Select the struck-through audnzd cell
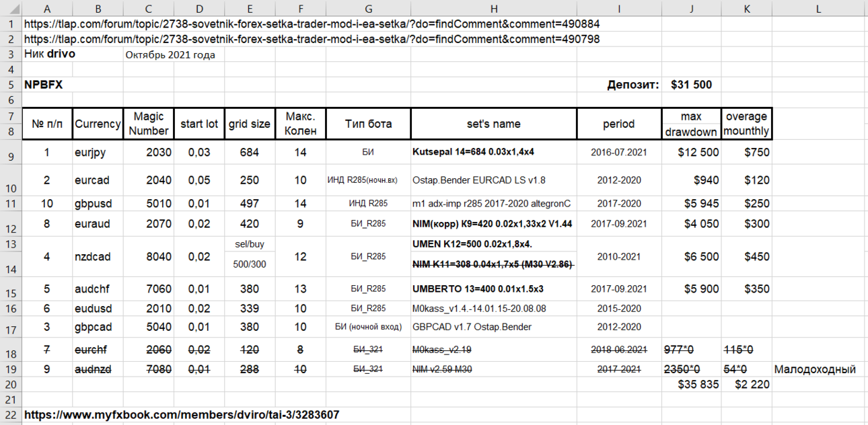Viewport: 868px width, 425px height. coord(98,369)
